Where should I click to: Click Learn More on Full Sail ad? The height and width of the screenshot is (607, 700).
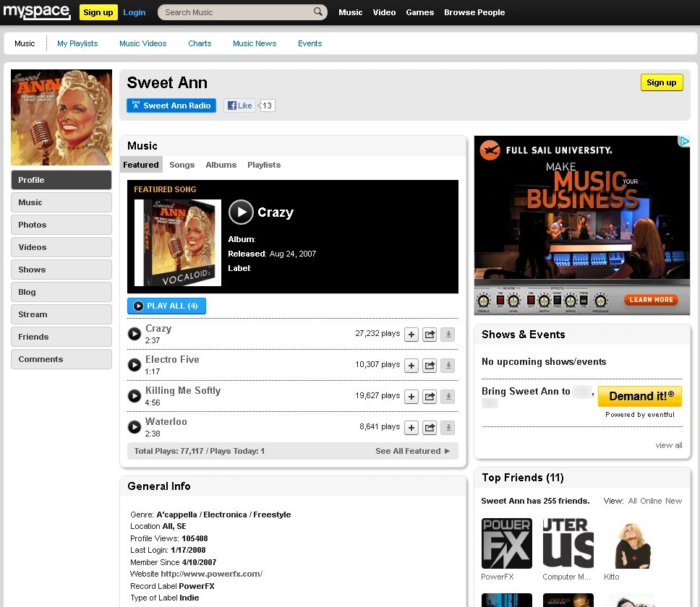click(651, 300)
